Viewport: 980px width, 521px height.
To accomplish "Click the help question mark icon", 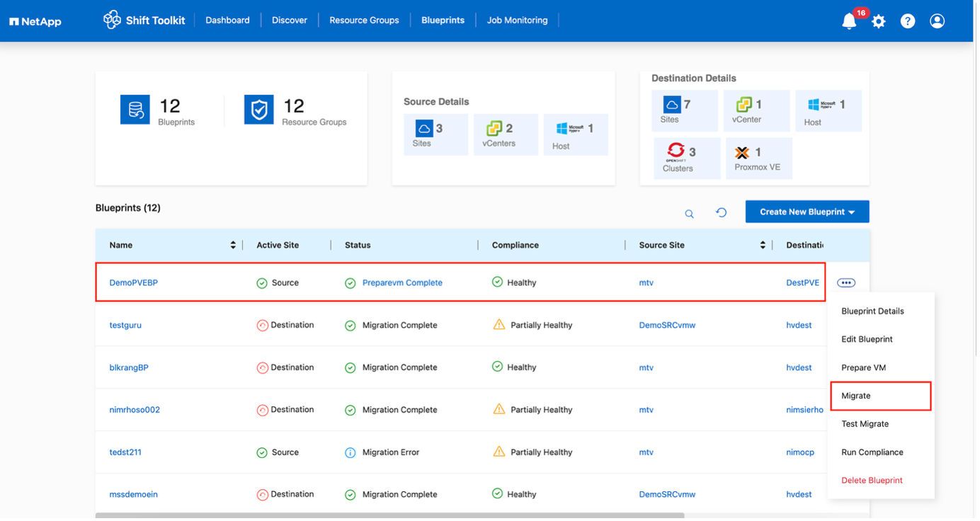I will click(908, 21).
